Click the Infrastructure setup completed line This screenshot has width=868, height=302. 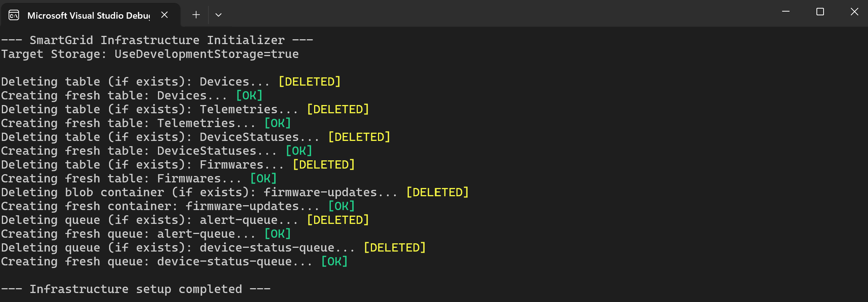[x=136, y=289]
